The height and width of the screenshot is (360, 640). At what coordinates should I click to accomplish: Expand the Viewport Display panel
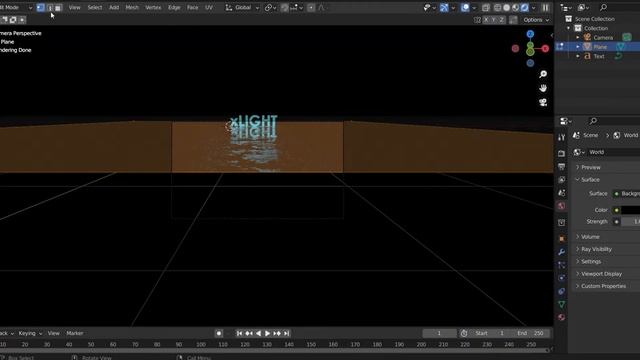tap(601, 274)
